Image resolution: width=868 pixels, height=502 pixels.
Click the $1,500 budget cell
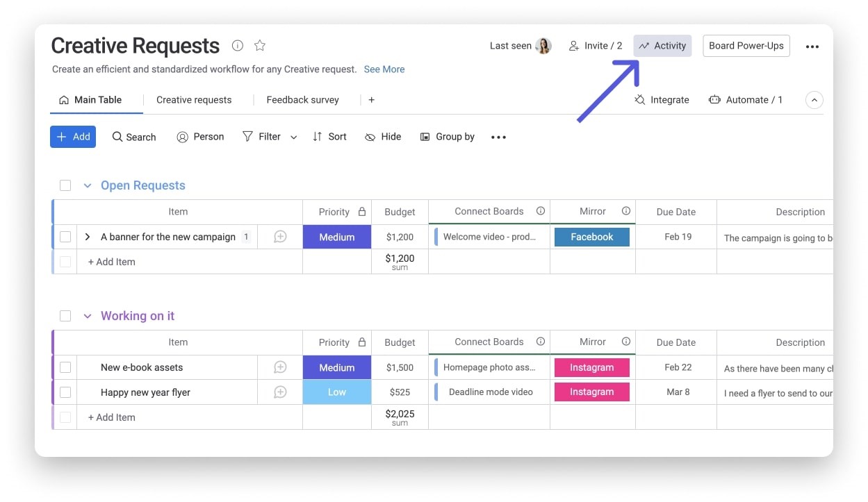pos(400,367)
